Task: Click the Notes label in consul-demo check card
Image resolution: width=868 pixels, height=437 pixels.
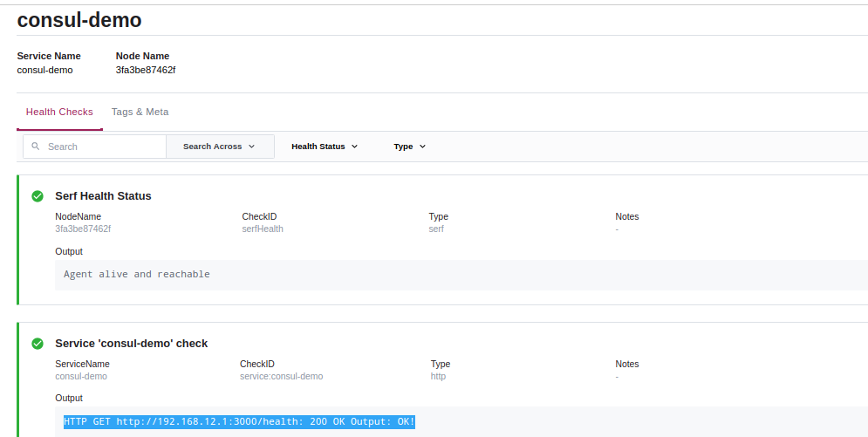Action: point(626,364)
